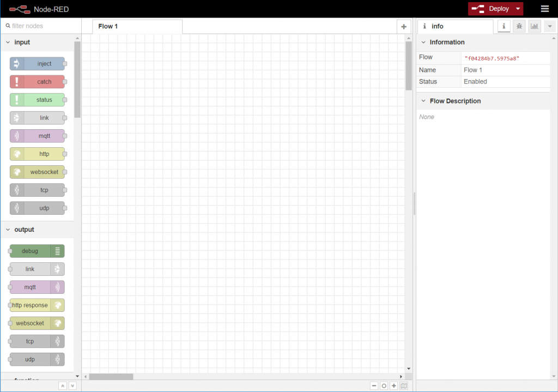The height and width of the screenshot is (392, 558).
Task: Focus the filter nodes search field
Action: 42,26
